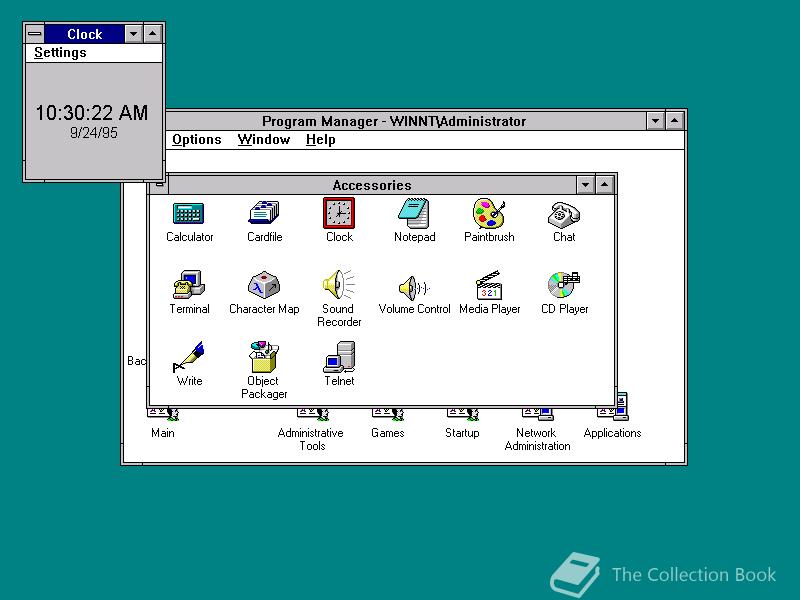Click the Program Manager title bar
This screenshot has height=600, width=800.
click(406, 121)
